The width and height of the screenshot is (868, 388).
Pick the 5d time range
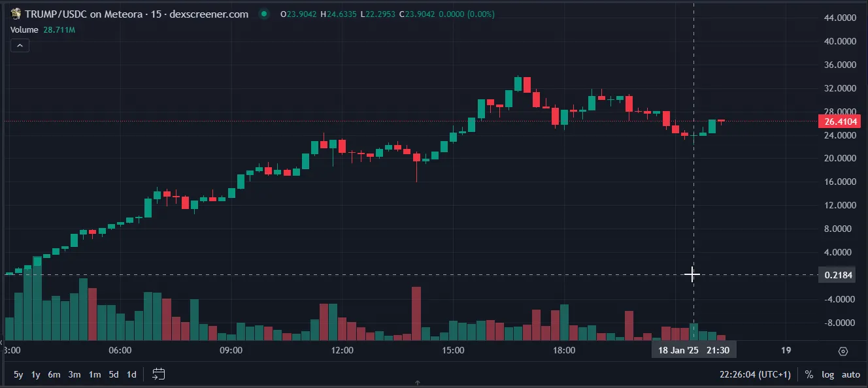click(x=114, y=374)
